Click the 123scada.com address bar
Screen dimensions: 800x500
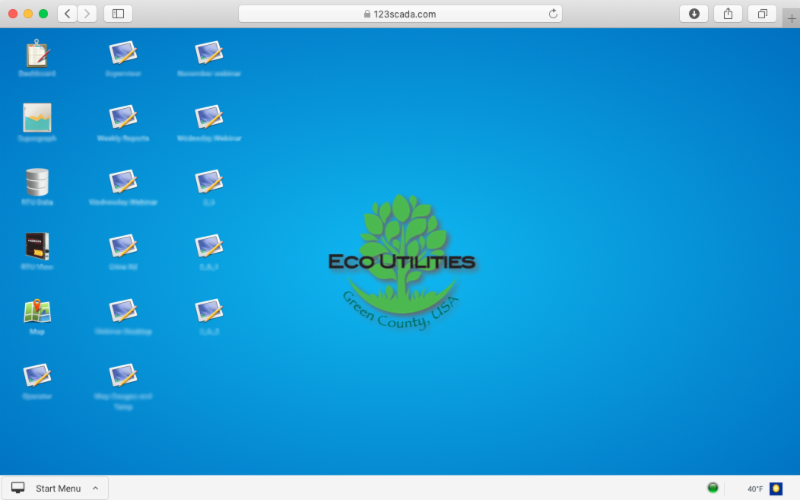tap(400, 14)
